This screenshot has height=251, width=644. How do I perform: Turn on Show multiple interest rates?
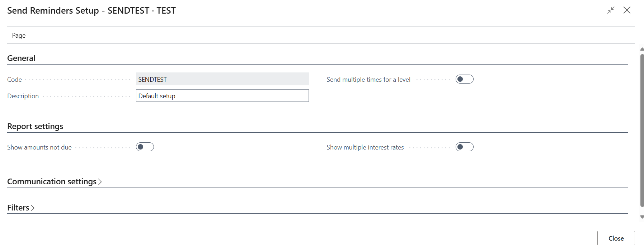coord(464,147)
